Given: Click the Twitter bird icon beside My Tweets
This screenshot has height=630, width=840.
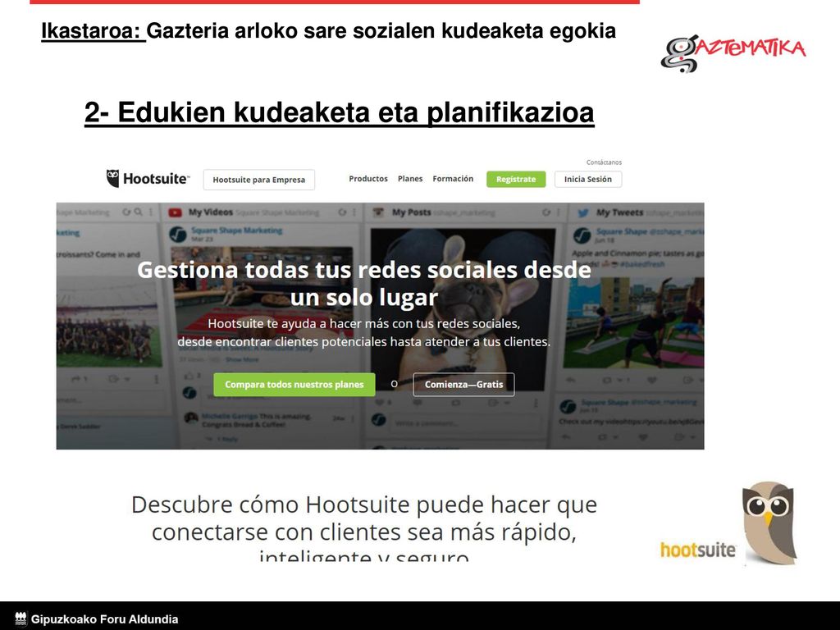Looking at the screenshot, I should [583, 212].
